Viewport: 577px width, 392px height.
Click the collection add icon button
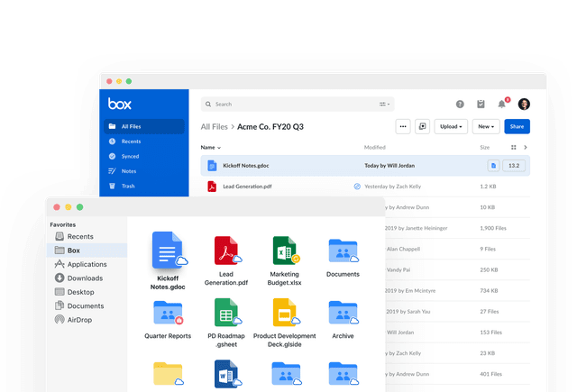[x=423, y=126]
